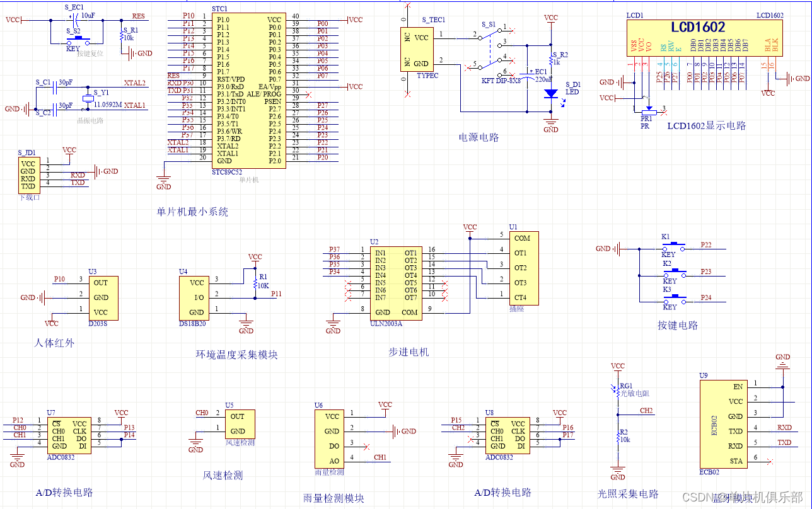Click the 'LCD1602显示电路' caption

(x=707, y=126)
